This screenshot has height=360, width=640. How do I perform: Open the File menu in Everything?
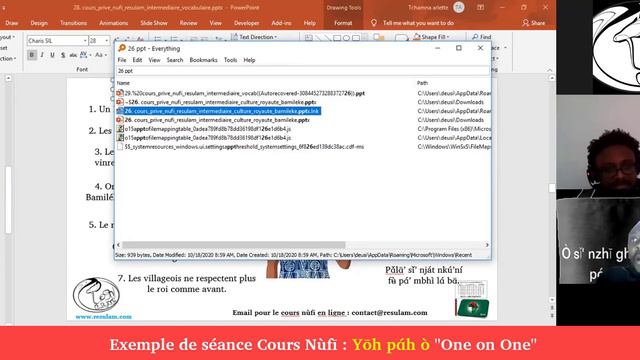[122, 60]
